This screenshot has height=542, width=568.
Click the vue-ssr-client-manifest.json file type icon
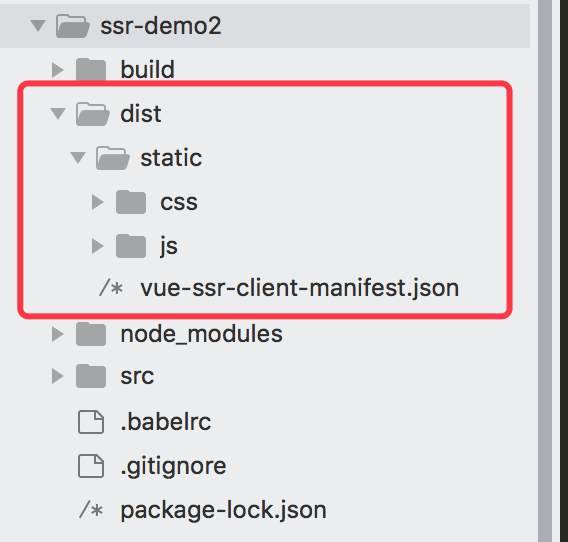pyautogui.click(x=111, y=288)
